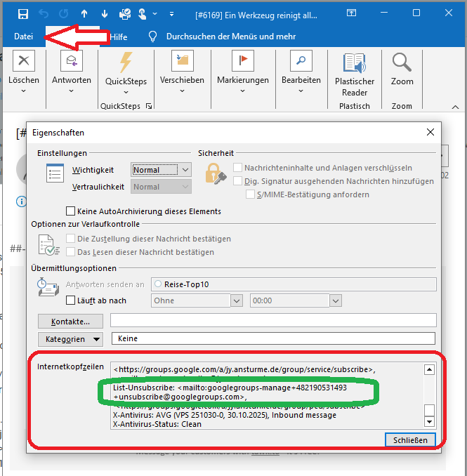Click the Save icon in title bar
The image size is (467, 476).
tap(23, 13)
